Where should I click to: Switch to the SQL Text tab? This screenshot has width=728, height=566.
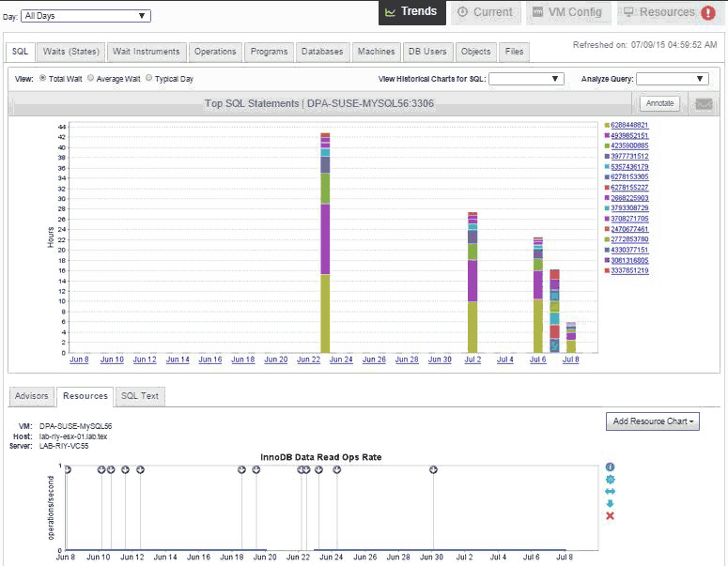pos(140,396)
